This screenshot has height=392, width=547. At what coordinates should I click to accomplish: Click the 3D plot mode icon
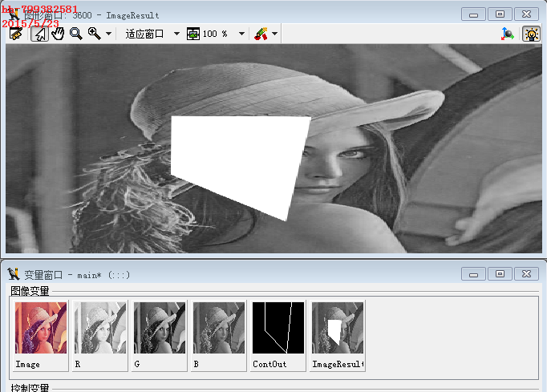click(x=507, y=34)
